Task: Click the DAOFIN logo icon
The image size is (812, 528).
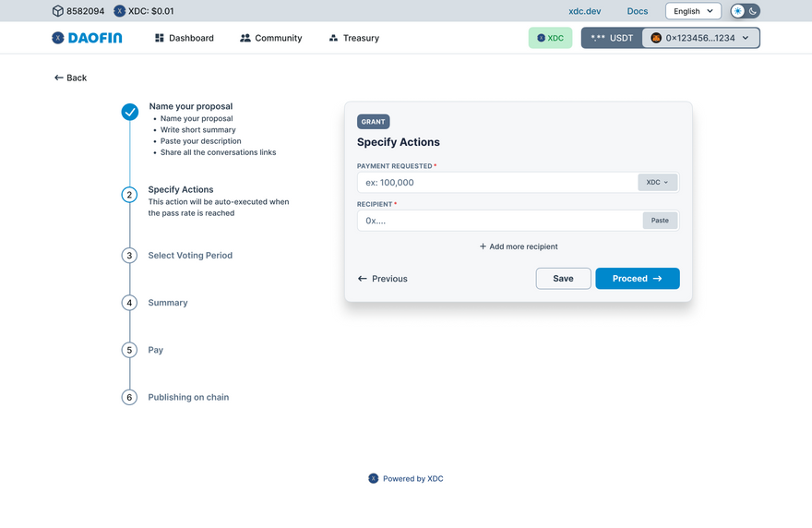Action: (x=58, y=38)
